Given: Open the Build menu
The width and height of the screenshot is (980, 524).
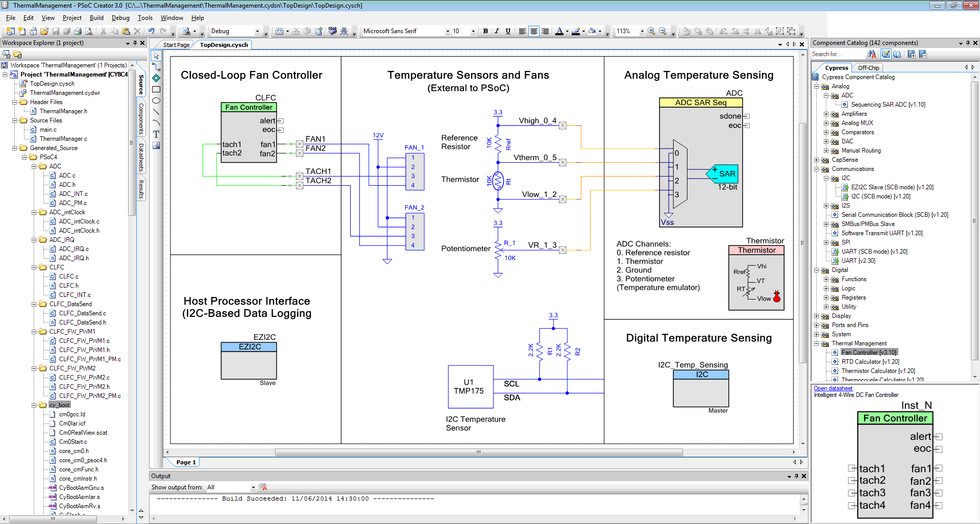Looking at the screenshot, I should [96, 18].
